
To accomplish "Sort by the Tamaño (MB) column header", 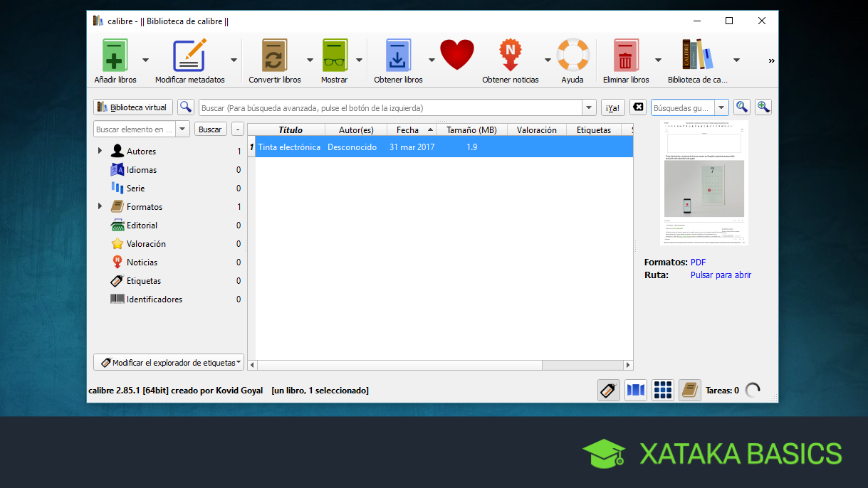I will coord(472,129).
